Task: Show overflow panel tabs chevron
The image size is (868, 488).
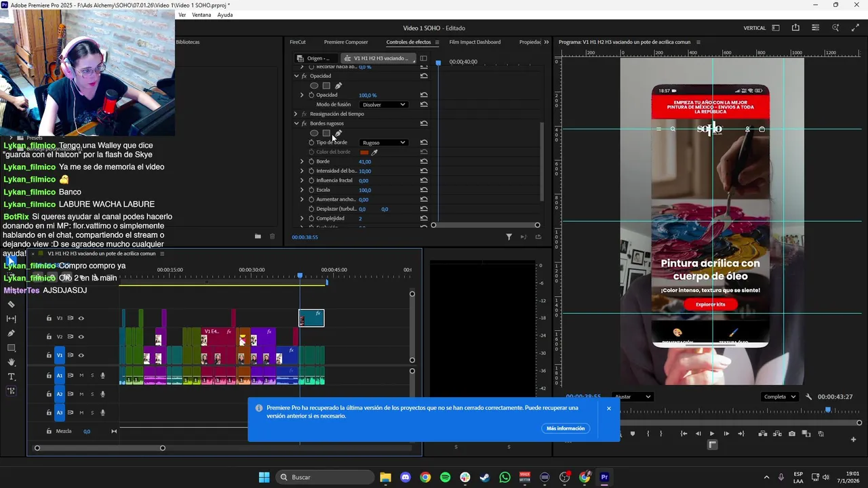Action: (547, 42)
